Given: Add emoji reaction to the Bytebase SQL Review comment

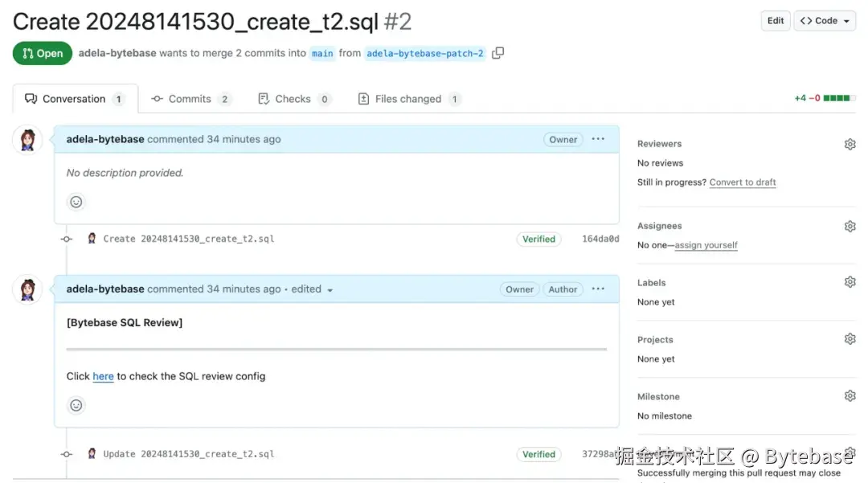Looking at the screenshot, I should point(76,406).
